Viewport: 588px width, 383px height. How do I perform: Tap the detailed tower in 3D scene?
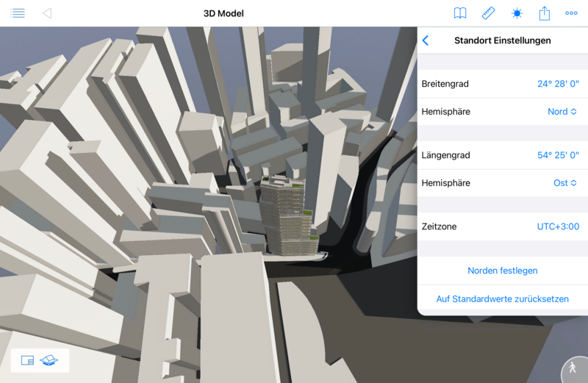[289, 215]
